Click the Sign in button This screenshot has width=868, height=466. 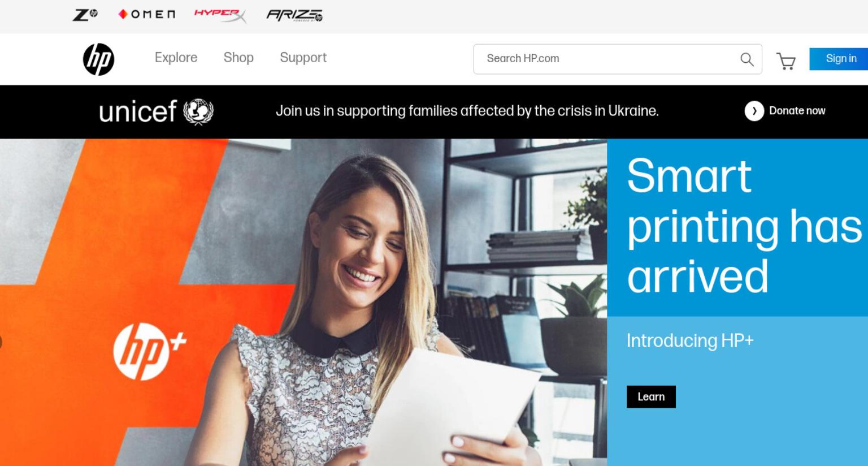coord(839,59)
